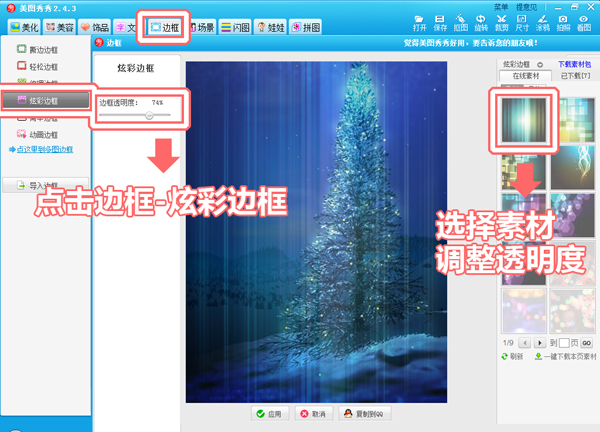Expand the 炫彩边框 dropdown in right panel

[x=540, y=65]
